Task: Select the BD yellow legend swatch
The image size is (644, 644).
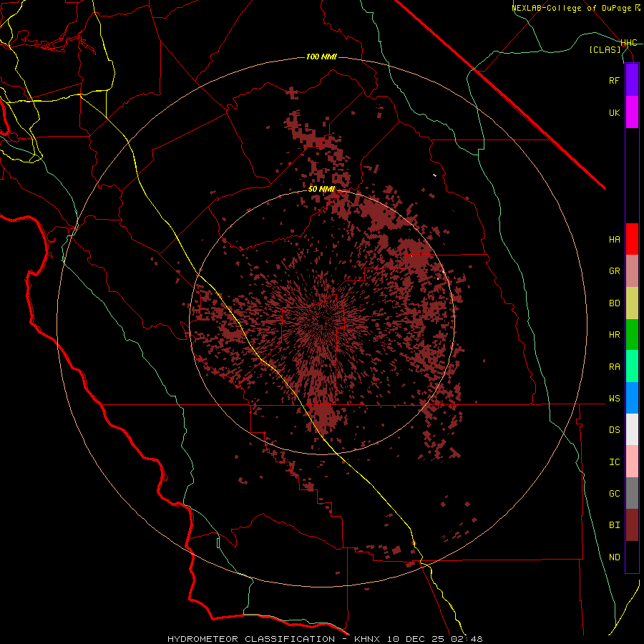Action: (632, 303)
